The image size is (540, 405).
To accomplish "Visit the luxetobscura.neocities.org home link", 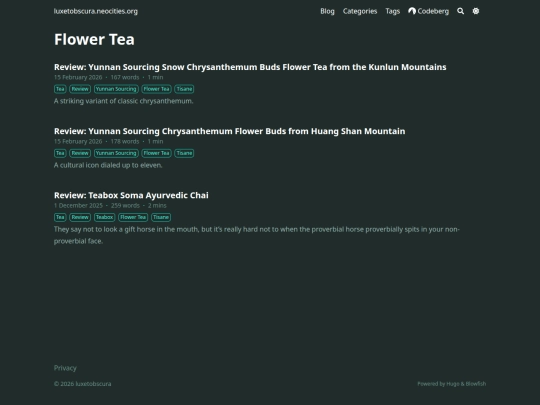I will click(96, 11).
